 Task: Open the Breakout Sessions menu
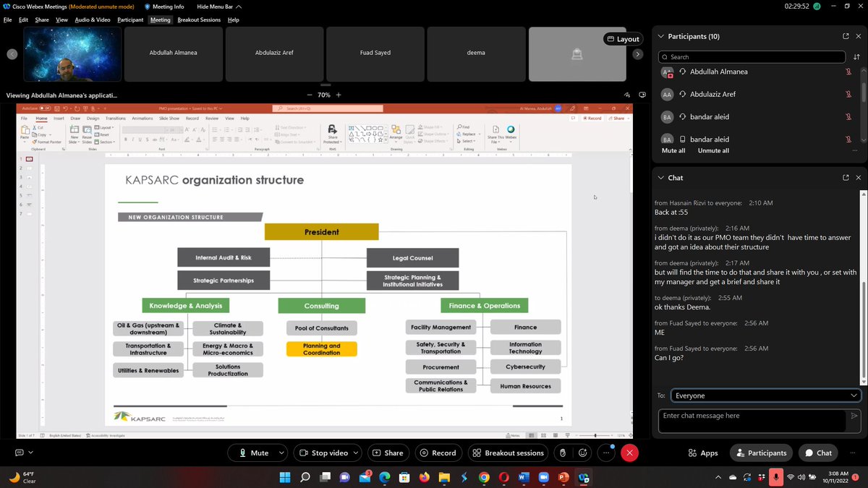click(199, 20)
